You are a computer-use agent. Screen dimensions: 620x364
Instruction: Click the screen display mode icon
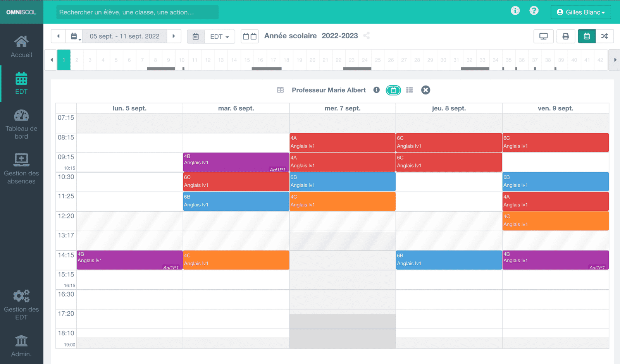[543, 36]
